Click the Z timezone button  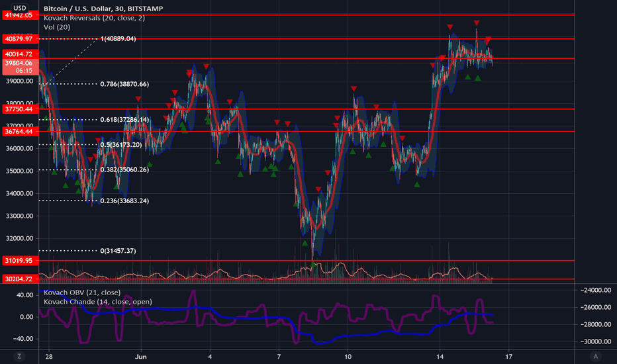(19, 357)
